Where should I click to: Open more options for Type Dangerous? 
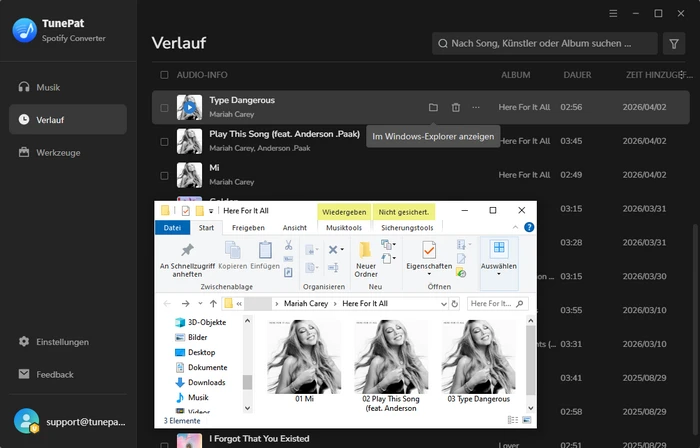[x=476, y=108]
